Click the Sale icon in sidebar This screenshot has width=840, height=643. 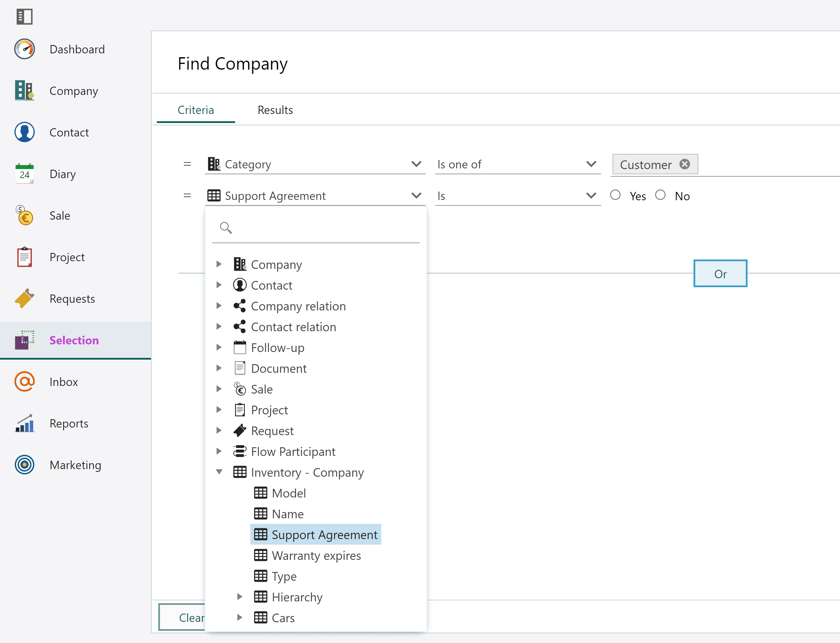pos(24,215)
